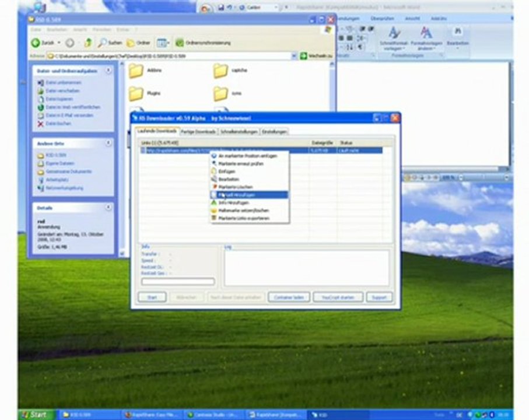Click the green Zurück back arrow in Explorer

tap(36, 43)
